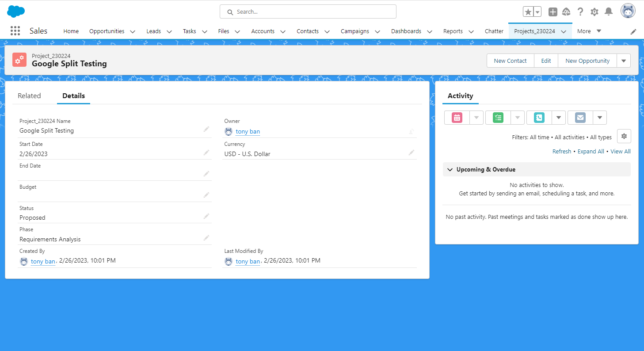Open the Reports tab dropdown chevron
Screen dimensions: 644x351
pos(471,31)
